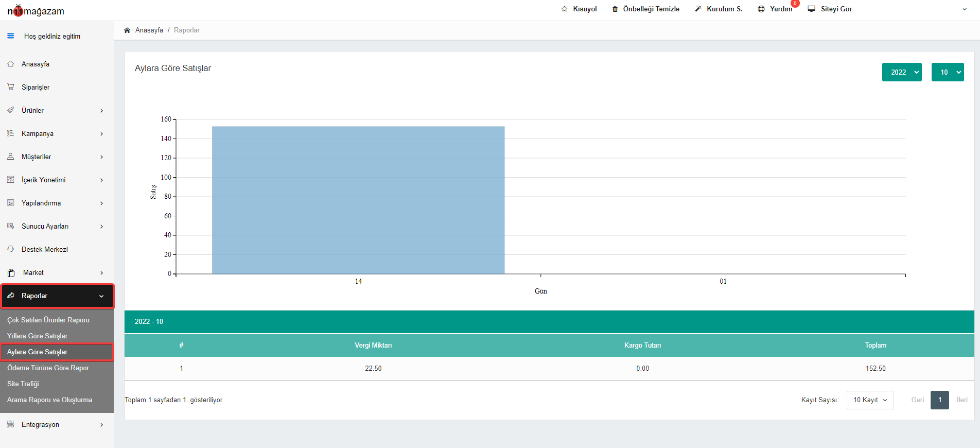This screenshot has height=448, width=980.
Task: Expand the Kampanya submenu chevron
Action: pyautogui.click(x=102, y=134)
